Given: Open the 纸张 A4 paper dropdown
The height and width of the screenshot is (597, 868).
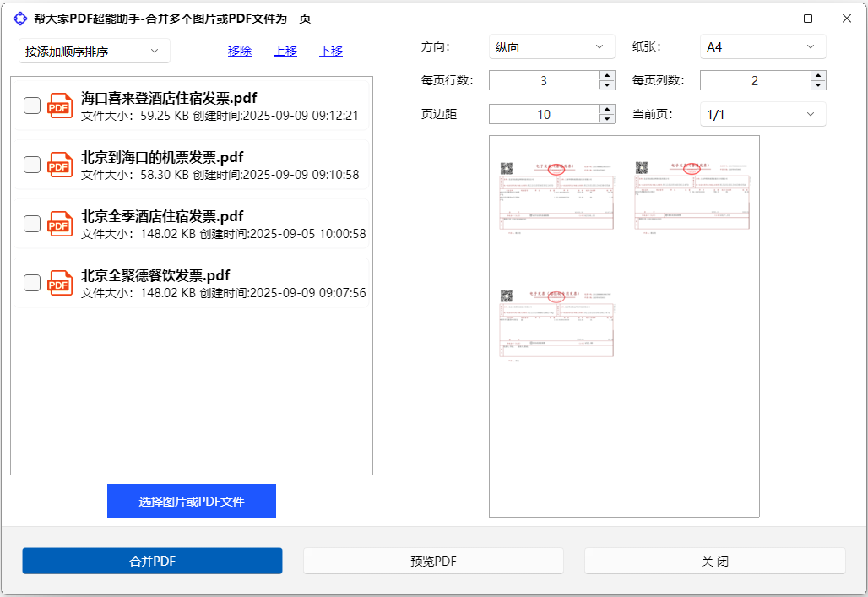Looking at the screenshot, I should point(762,47).
